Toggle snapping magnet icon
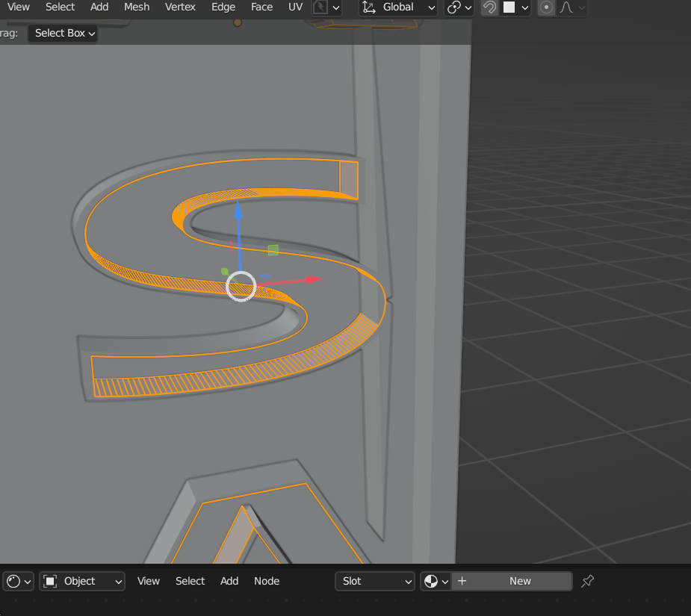This screenshot has height=616, width=691. point(489,7)
